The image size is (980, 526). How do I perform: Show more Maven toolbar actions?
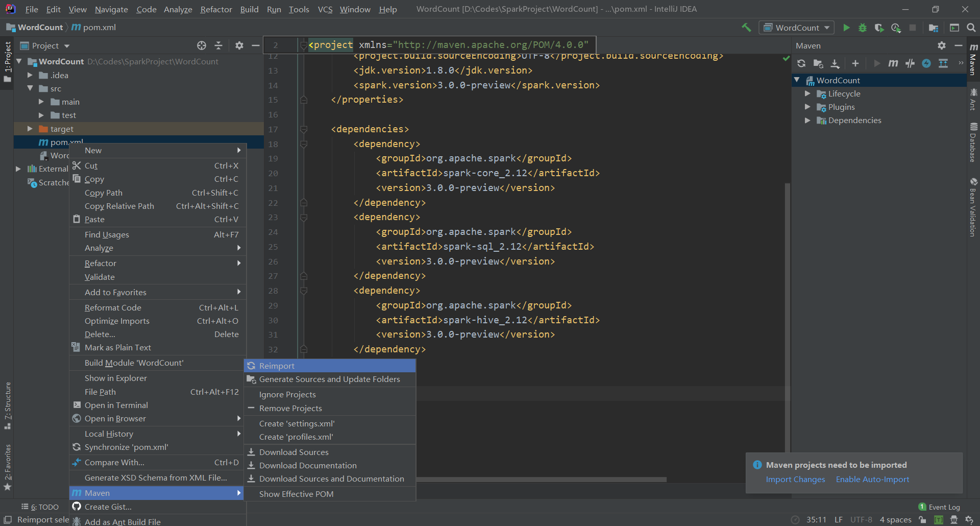coord(961,63)
